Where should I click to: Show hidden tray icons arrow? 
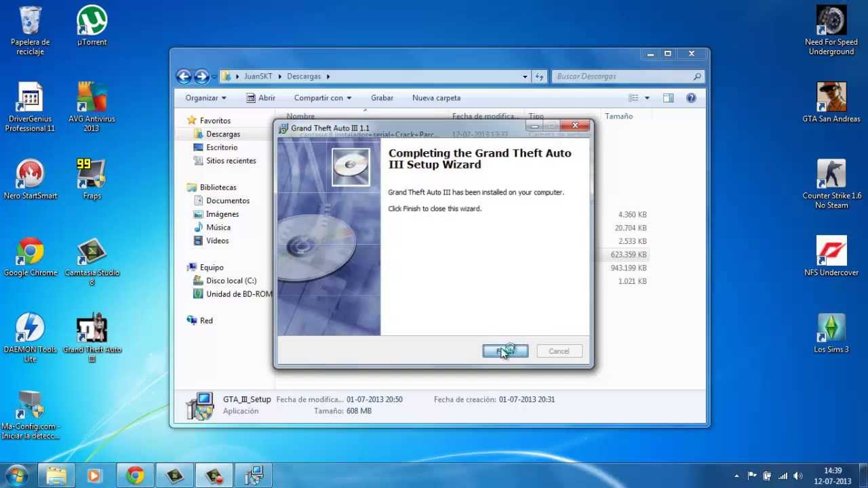click(737, 476)
